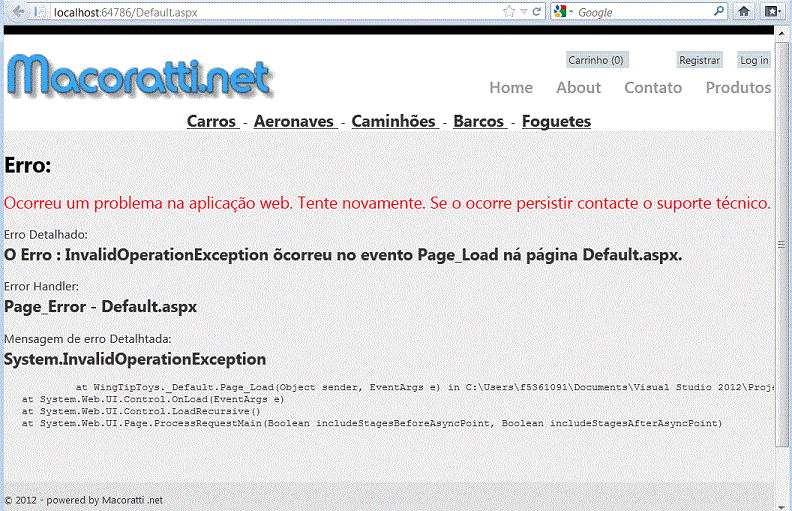The image size is (792, 511).
Task: Click the red 'Ocorreu um problema' message
Action: (387, 203)
